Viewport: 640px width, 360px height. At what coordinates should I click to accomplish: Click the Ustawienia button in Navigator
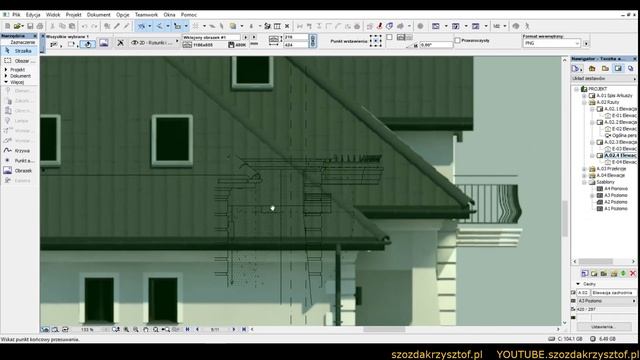pyautogui.click(x=603, y=327)
